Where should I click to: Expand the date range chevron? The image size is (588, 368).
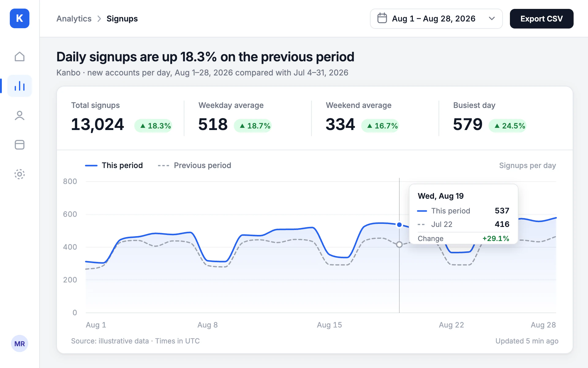click(x=492, y=18)
